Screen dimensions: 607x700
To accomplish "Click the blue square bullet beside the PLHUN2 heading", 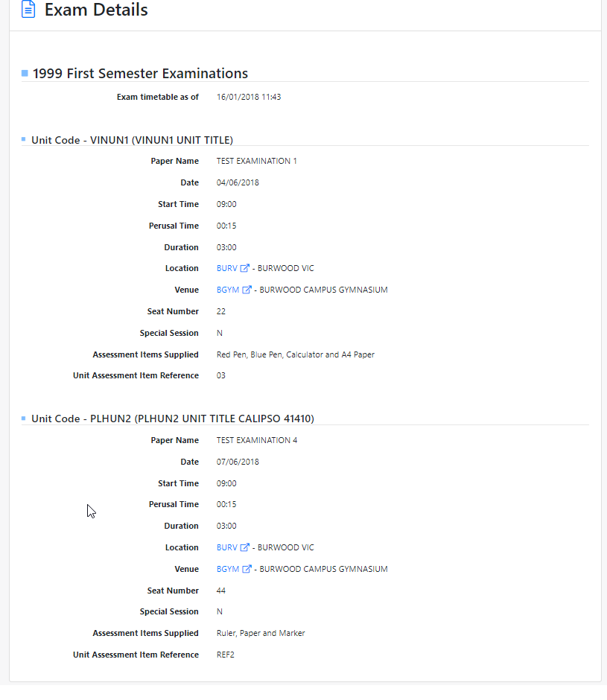I will pyautogui.click(x=23, y=419).
